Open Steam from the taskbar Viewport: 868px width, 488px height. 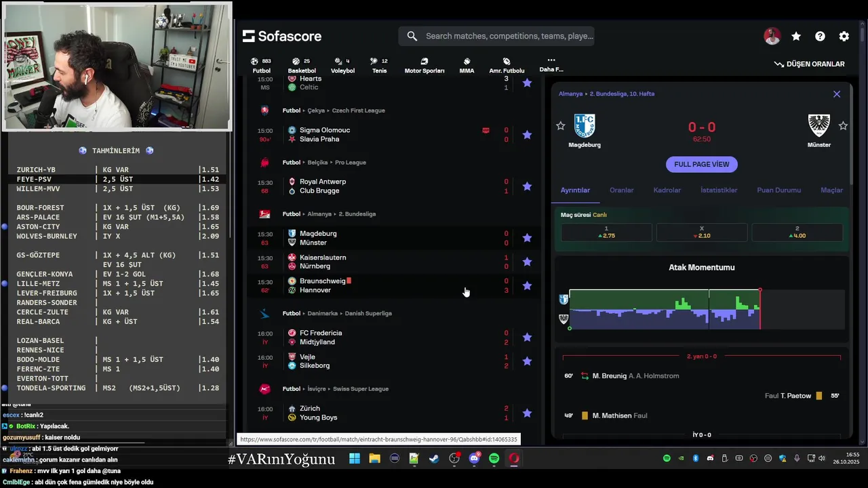[x=434, y=459]
